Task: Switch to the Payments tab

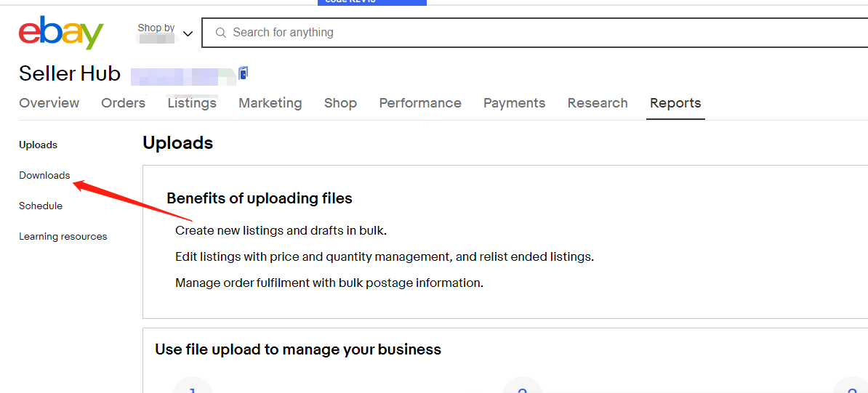Action: click(x=514, y=103)
